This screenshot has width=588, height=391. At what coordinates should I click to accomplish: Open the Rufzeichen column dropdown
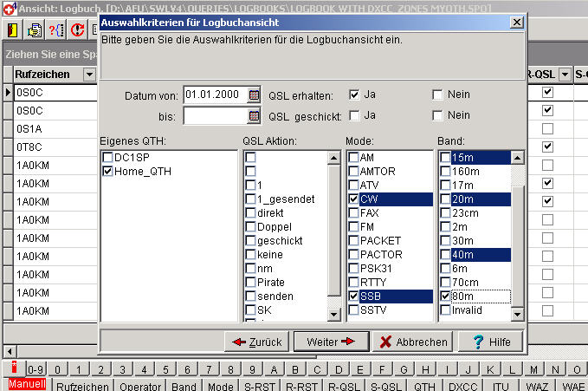tap(89, 75)
